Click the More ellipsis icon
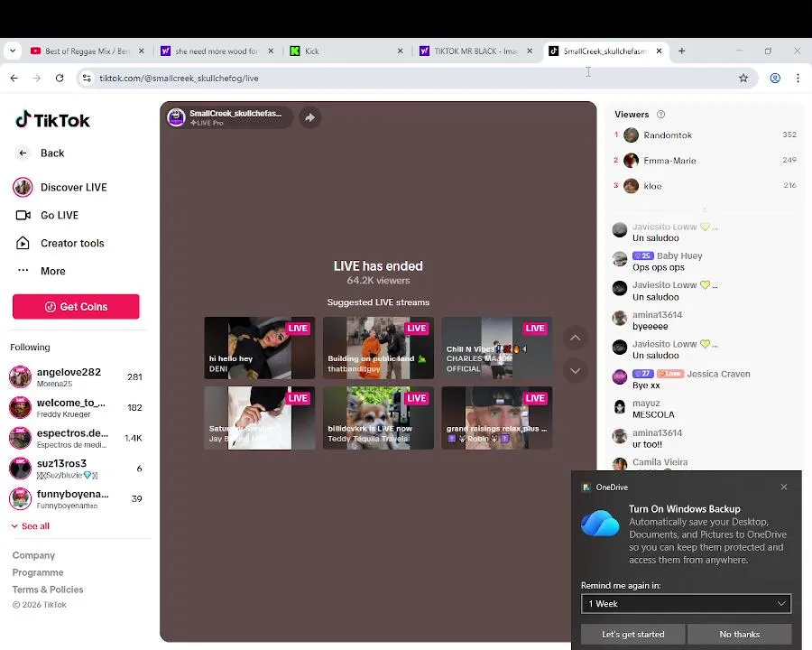The height and width of the screenshot is (650, 812). 23,270
